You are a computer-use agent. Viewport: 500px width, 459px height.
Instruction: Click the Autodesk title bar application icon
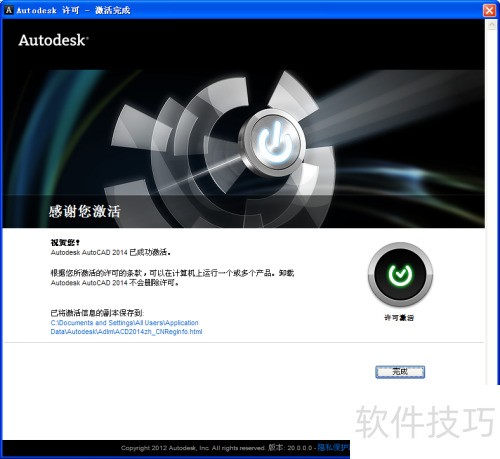pyautogui.click(x=9, y=10)
